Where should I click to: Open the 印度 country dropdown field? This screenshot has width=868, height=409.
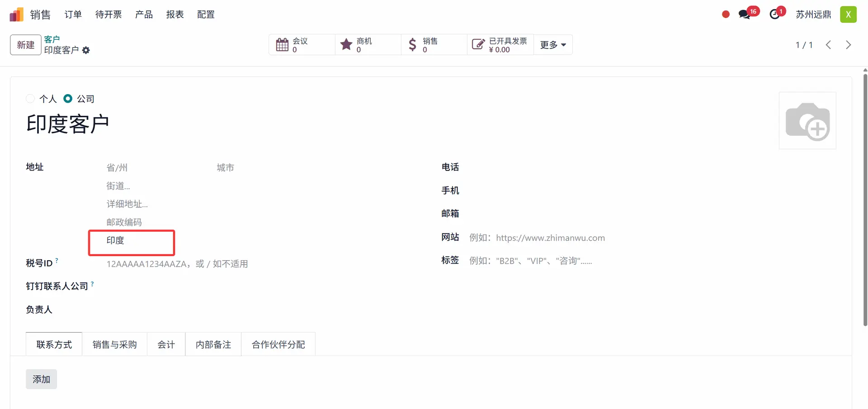[131, 241]
